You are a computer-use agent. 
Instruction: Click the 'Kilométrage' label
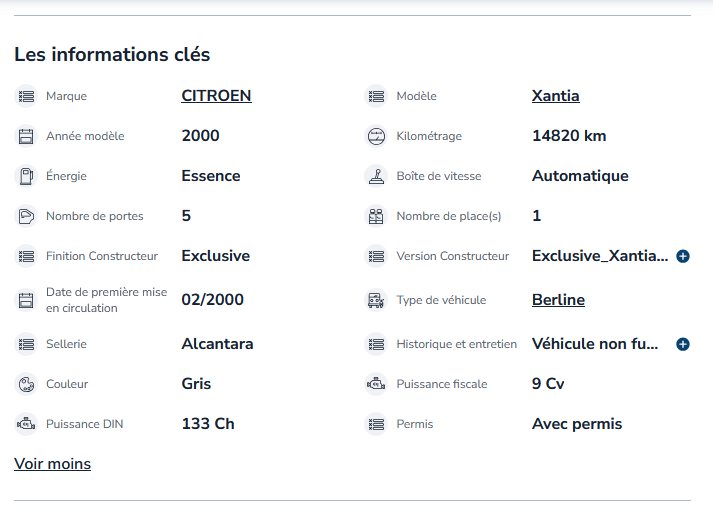click(x=429, y=136)
